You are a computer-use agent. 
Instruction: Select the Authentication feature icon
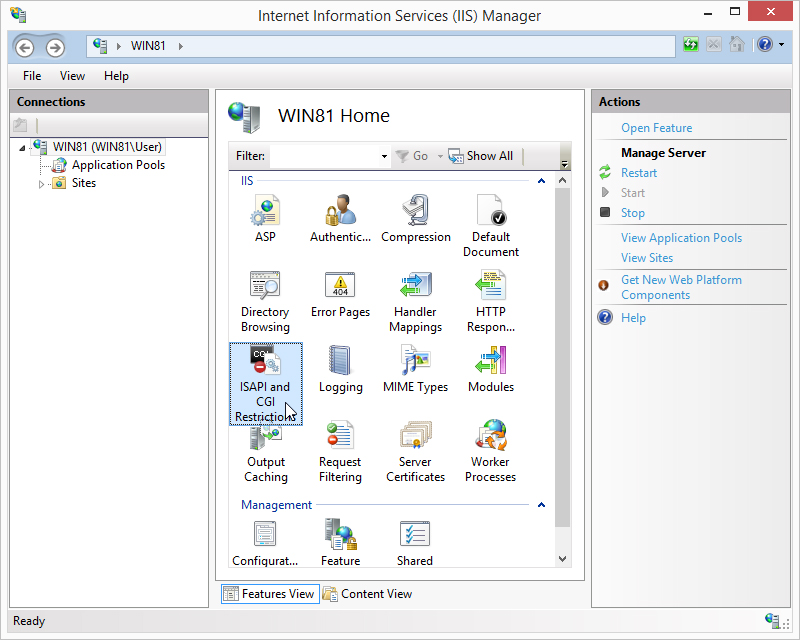[x=340, y=218]
